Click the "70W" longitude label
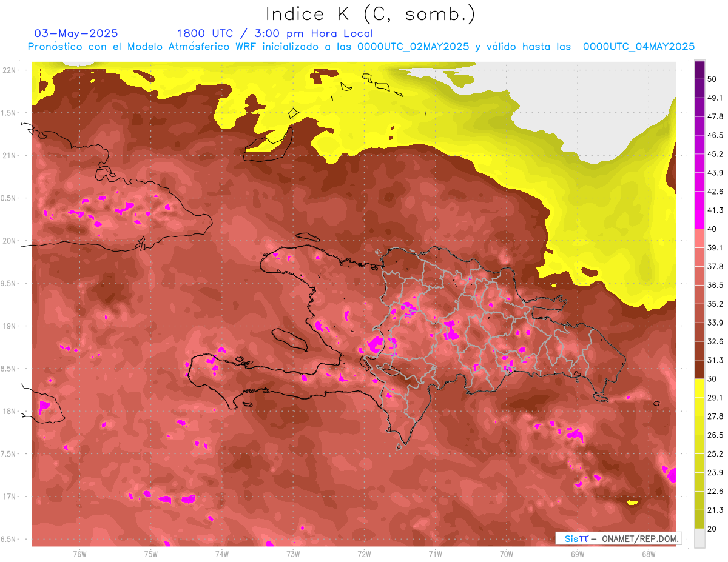This screenshot has height=562, width=728. click(x=507, y=554)
